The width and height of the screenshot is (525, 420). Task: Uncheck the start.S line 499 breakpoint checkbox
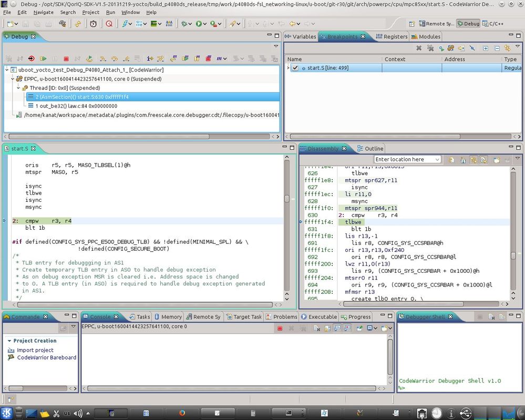(295, 68)
